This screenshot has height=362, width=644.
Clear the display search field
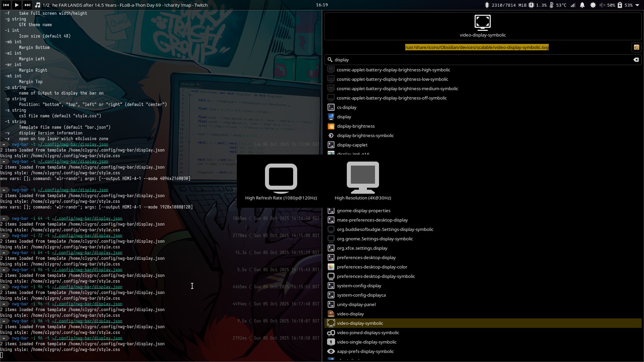[636, 60]
